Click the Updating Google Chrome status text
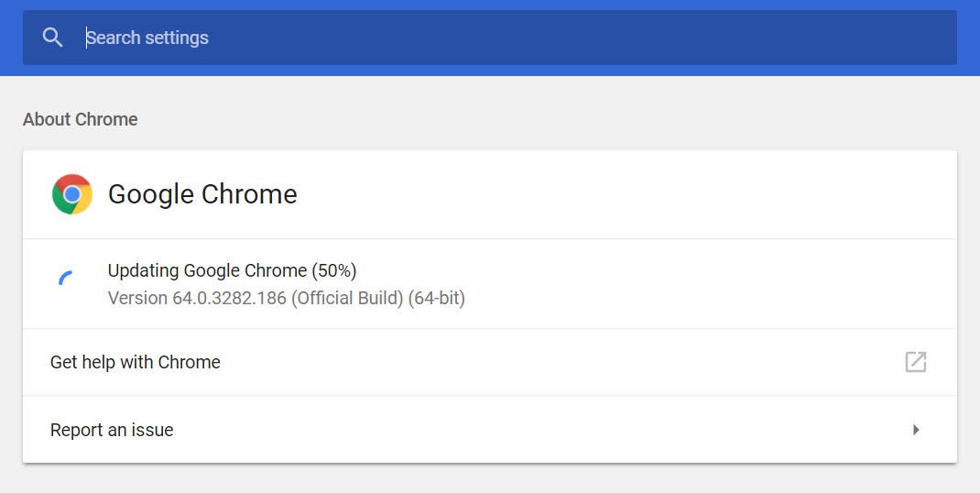 pos(207,270)
